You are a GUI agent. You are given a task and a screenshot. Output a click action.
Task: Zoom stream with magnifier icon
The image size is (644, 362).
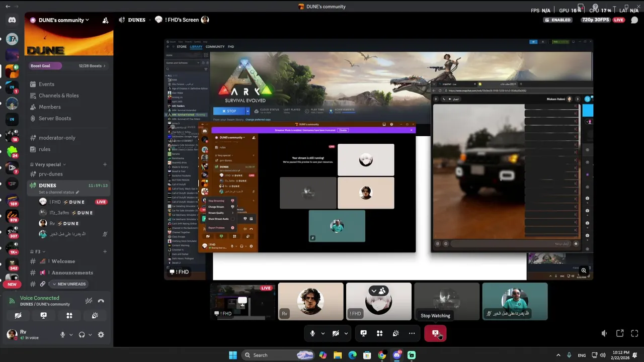pos(584,270)
